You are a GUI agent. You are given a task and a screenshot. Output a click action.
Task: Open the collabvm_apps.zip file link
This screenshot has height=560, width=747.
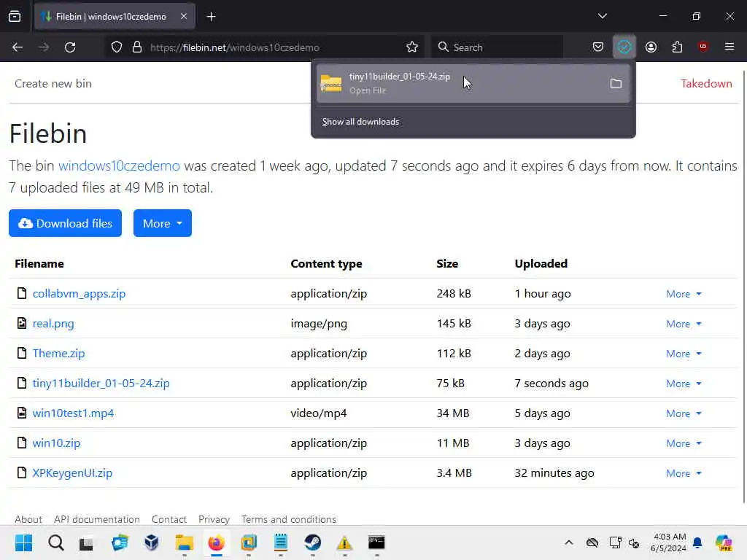click(79, 294)
